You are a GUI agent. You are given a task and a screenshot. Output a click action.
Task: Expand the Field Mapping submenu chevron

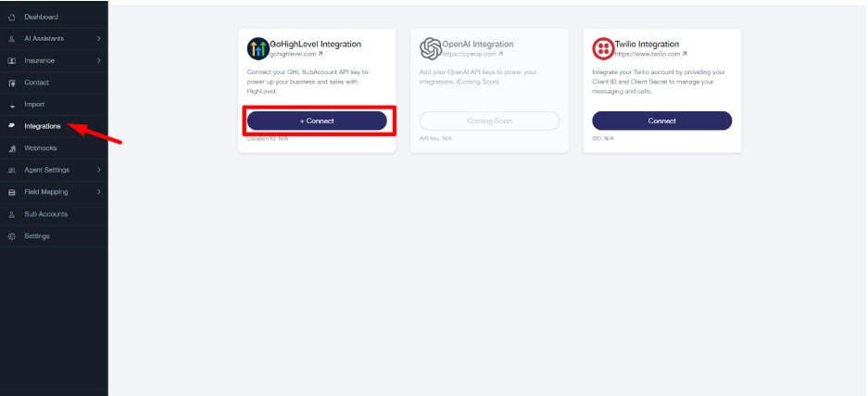click(x=98, y=192)
